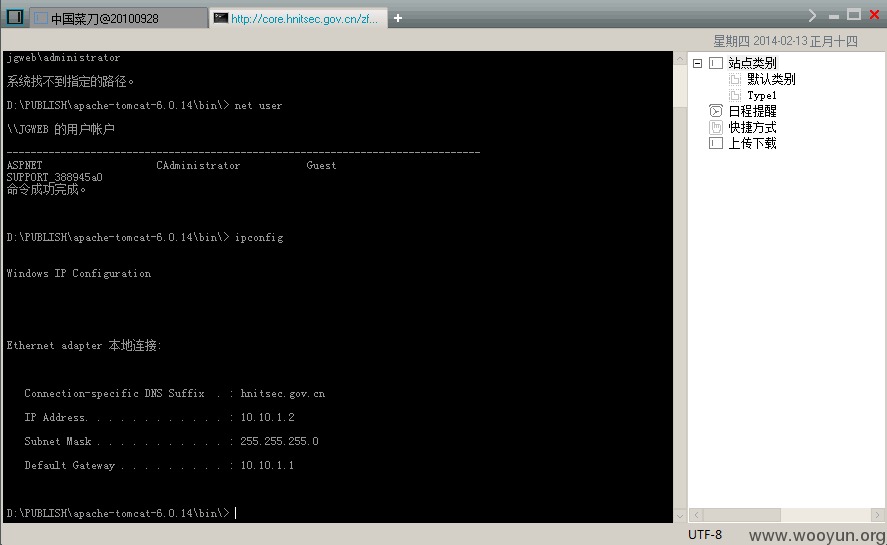The image size is (887, 545).
Task: Click the 日程提醒 clock icon
Action: 716,111
